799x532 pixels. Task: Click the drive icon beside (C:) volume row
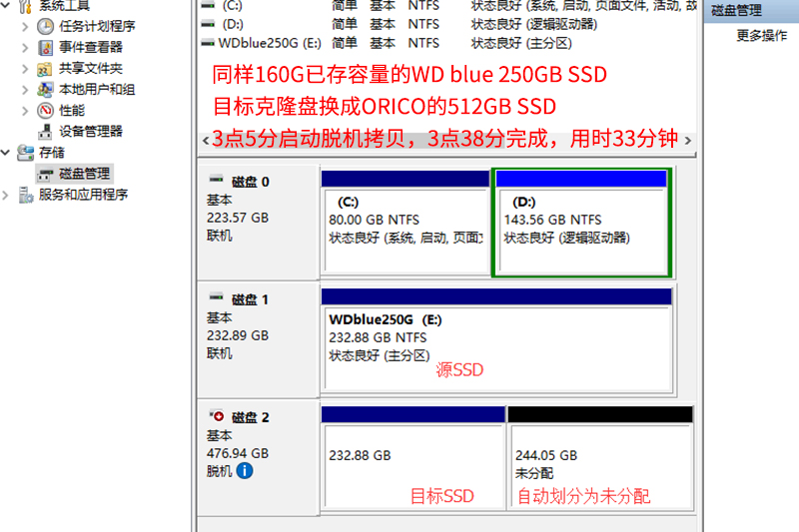(208, 5)
